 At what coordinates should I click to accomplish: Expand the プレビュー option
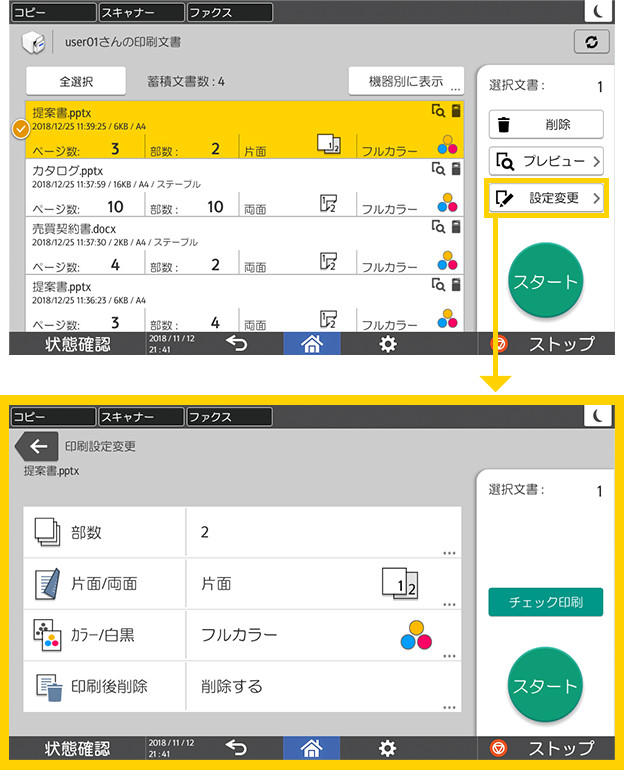click(546, 160)
